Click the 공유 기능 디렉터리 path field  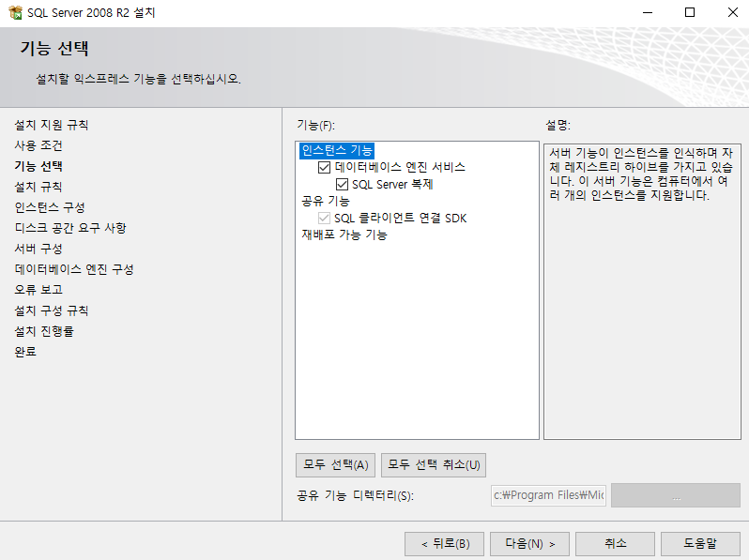548,495
